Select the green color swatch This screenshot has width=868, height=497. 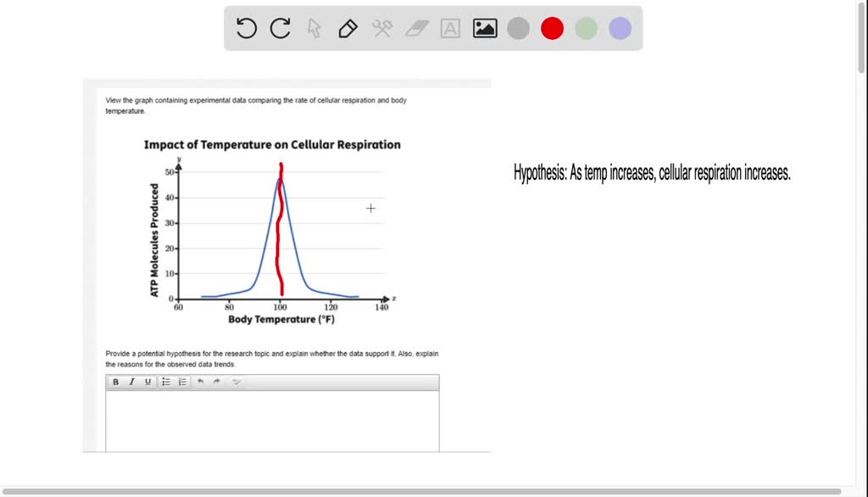point(586,28)
